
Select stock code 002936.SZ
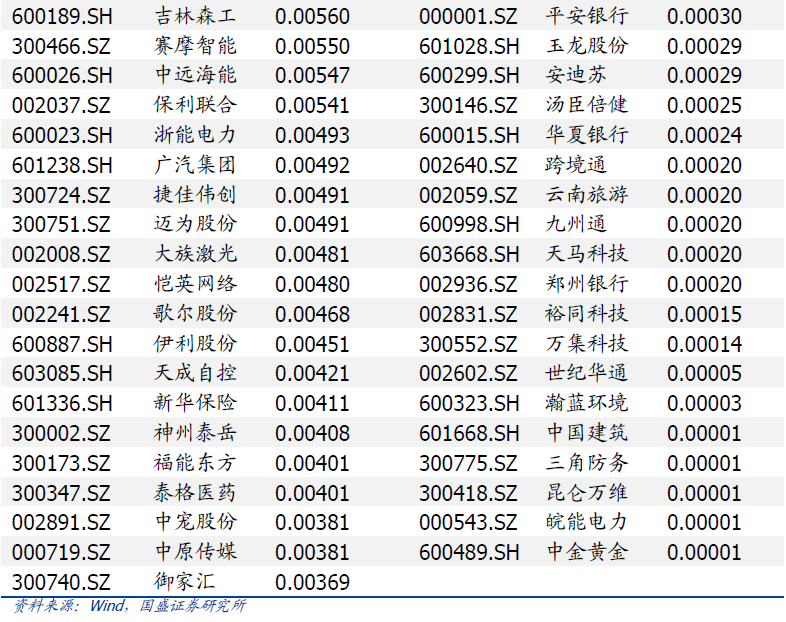point(468,284)
